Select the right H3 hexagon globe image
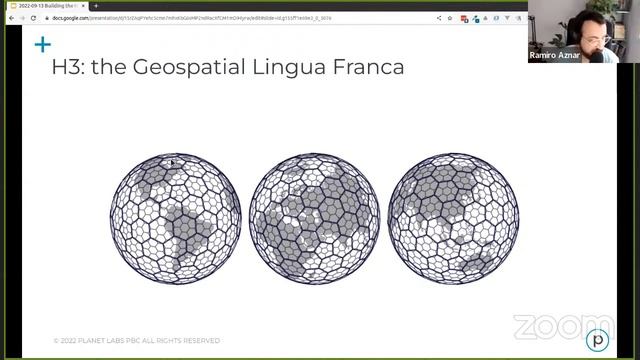The image size is (640, 360). pyautogui.click(x=453, y=218)
